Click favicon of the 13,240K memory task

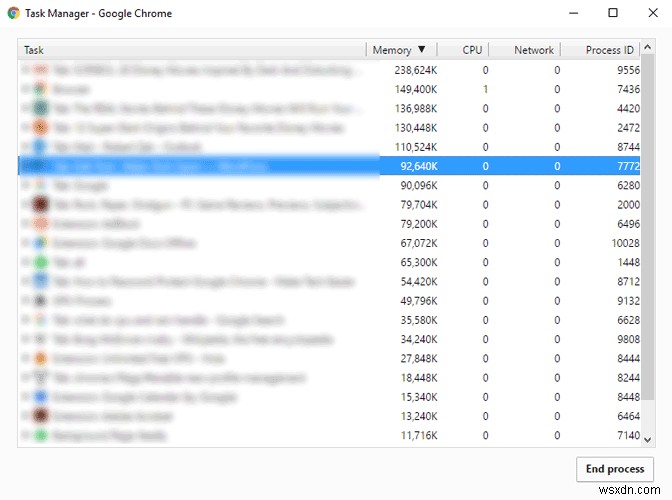40,416
